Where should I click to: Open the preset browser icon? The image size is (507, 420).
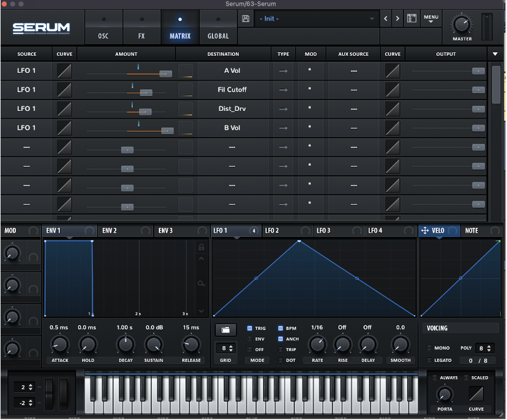click(411, 19)
